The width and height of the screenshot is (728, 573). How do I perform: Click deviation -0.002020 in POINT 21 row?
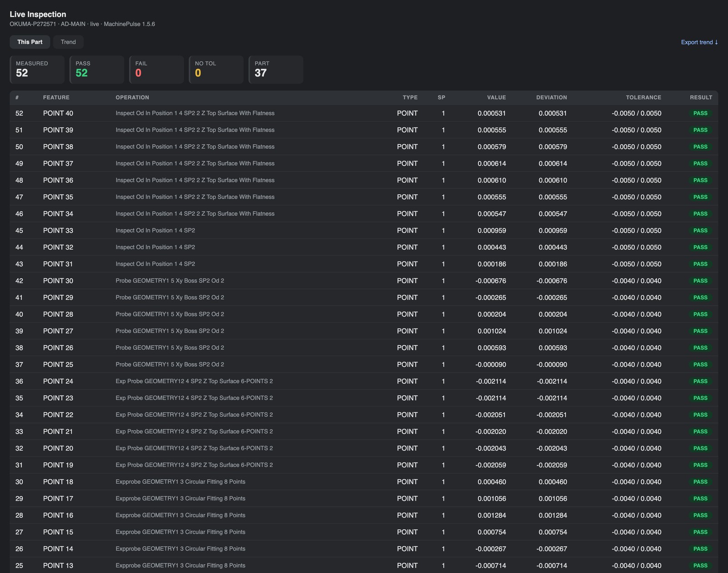[x=552, y=431]
